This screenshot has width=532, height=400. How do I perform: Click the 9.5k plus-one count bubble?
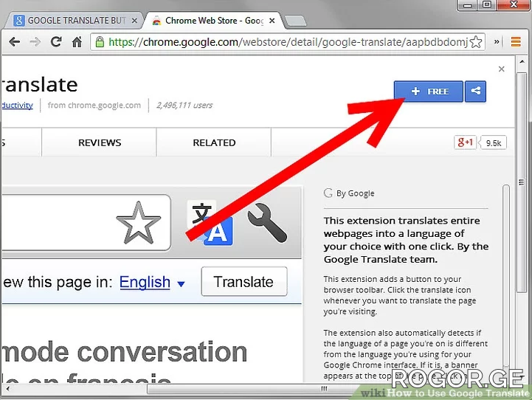(493, 143)
